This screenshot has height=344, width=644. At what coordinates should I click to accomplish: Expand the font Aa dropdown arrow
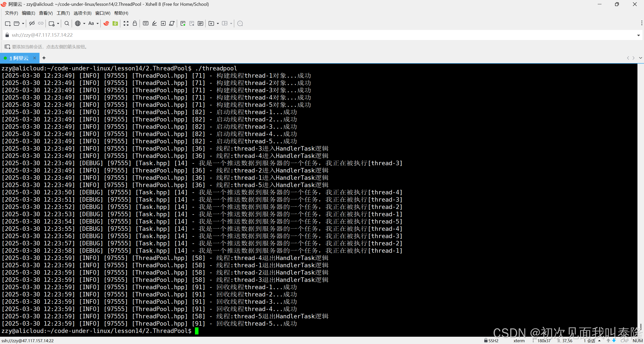pyautogui.click(x=98, y=23)
